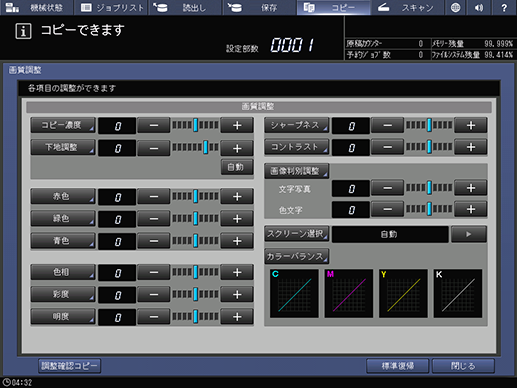Open the カラーバランス color balance setting

coord(297,256)
